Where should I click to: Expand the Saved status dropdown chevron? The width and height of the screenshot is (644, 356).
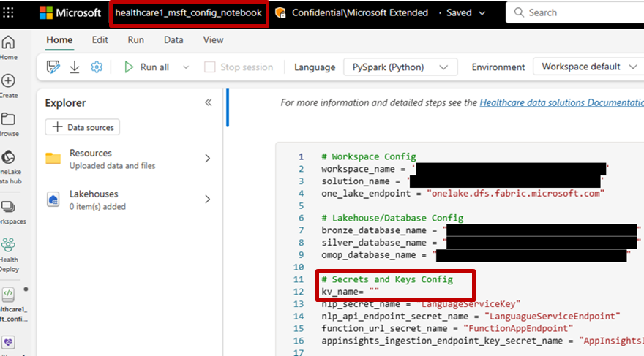coord(482,13)
